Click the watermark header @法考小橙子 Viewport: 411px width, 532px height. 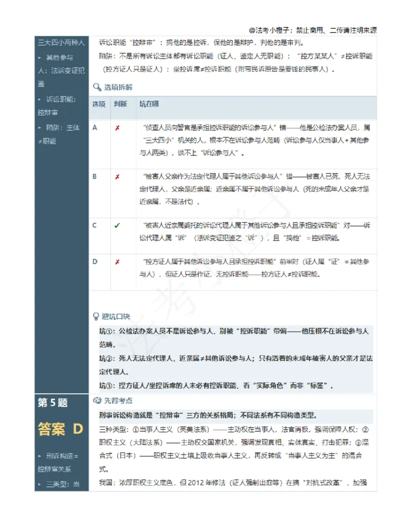pyautogui.click(x=313, y=30)
